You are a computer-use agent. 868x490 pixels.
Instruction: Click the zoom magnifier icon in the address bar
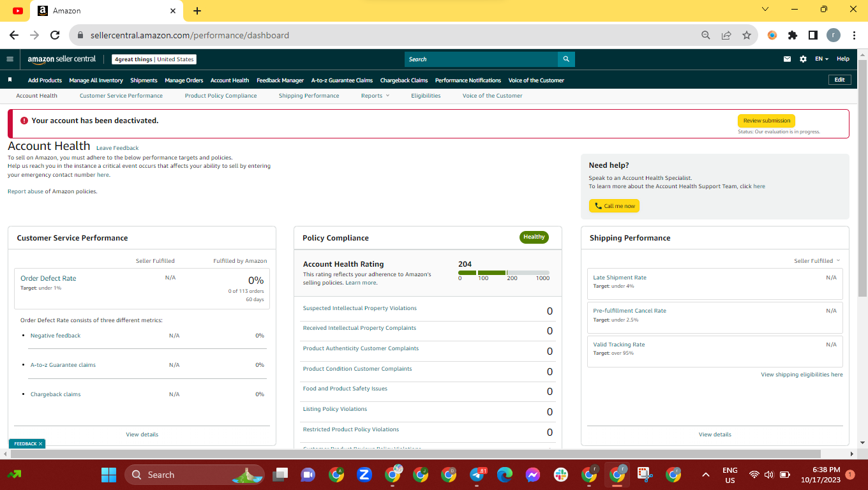[x=705, y=35]
